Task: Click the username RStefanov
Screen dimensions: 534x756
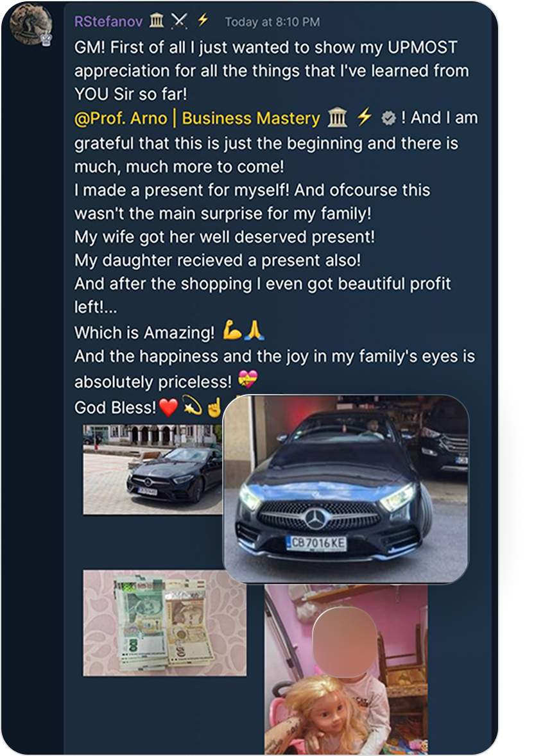Action: pos(109,21)
